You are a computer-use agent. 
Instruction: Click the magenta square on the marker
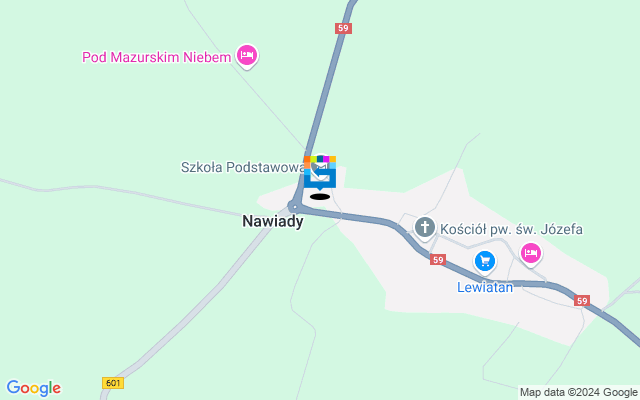(x=326, y=159)
